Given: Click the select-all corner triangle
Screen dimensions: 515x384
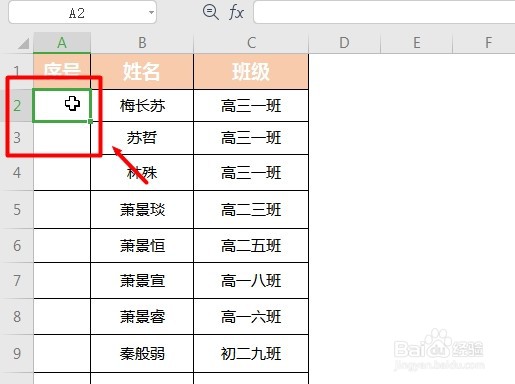Looking at the screenshot, I should click(x=24, y=43).
